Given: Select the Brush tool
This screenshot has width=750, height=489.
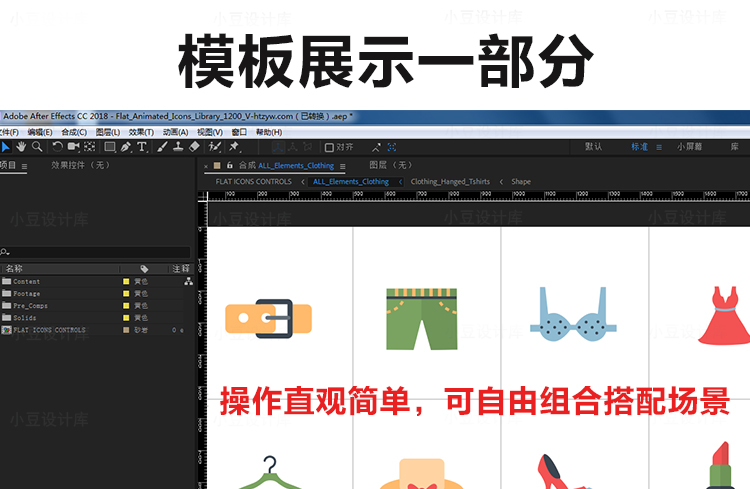Looking at the screenshot, I should (x=162, y=147).
